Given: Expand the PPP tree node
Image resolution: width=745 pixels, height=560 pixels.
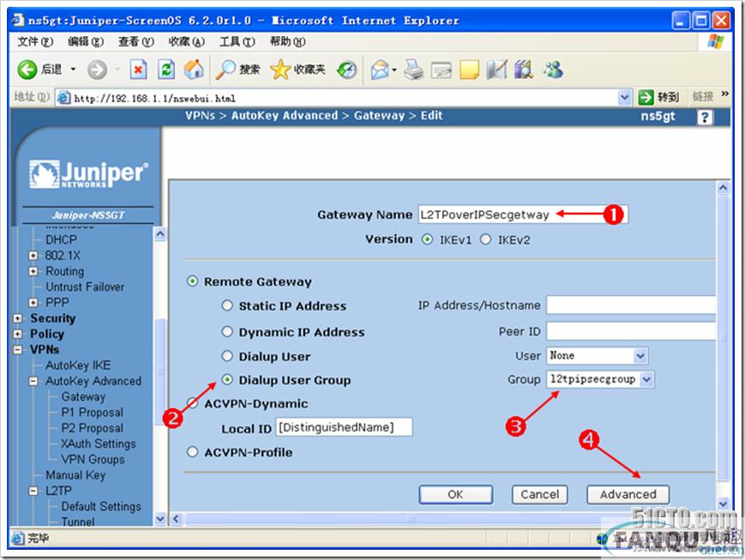Looking at the screenshot, I should click(x=33, y=303).
